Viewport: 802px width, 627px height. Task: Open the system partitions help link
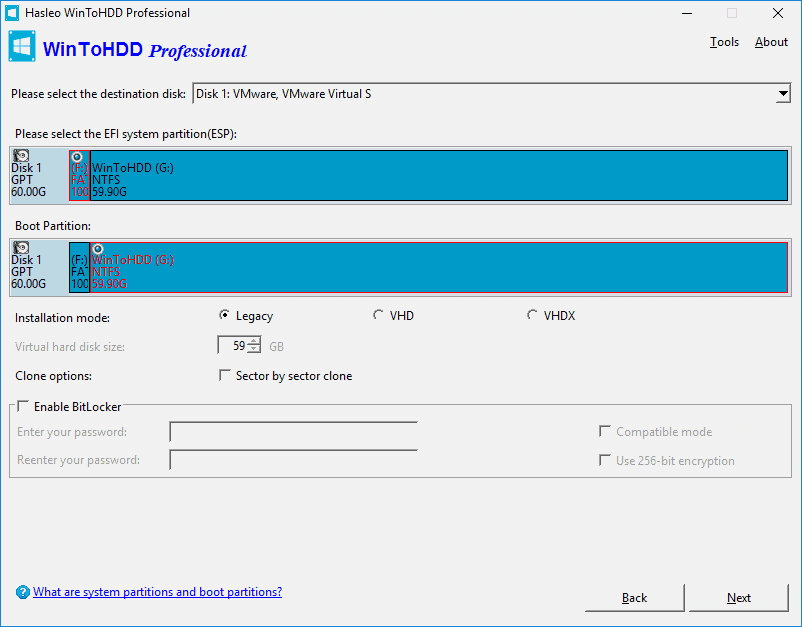(x=156, y=592)
